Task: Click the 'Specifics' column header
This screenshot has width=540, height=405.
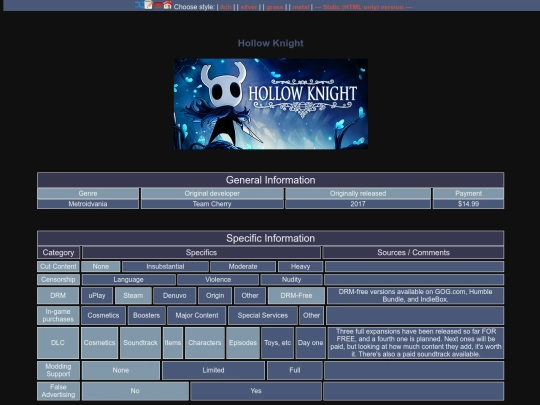Action: (x=201, y=252)
